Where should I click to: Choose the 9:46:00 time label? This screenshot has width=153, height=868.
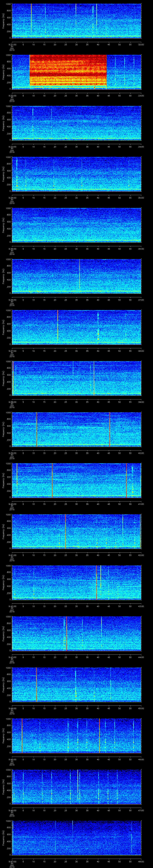12,810
